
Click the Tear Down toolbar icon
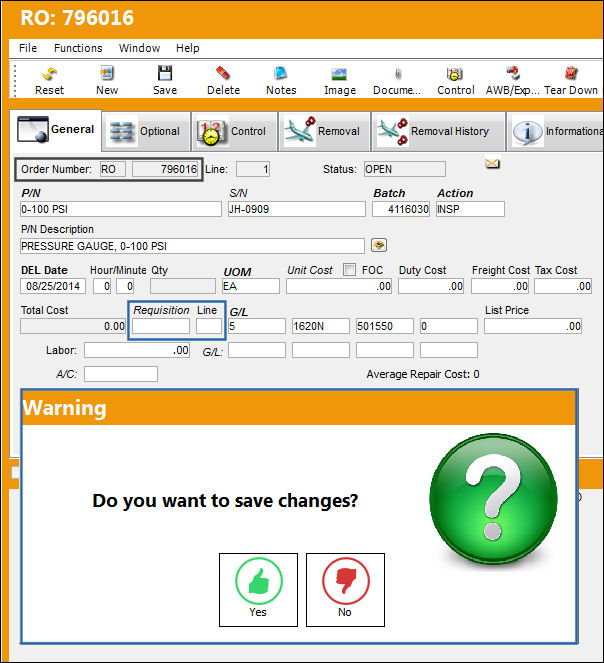point(571,74)
